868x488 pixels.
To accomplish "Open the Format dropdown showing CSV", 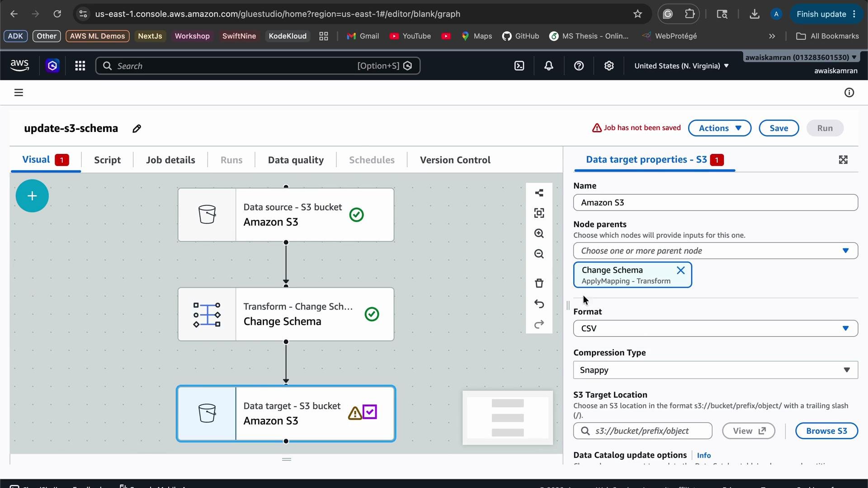I will click(715, 329).
